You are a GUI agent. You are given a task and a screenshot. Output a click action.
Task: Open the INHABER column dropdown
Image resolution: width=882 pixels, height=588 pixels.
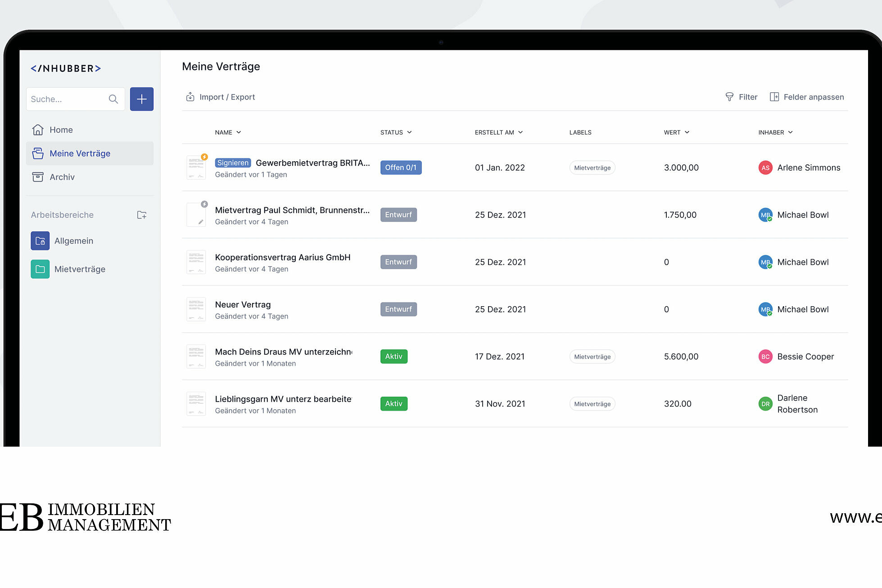coord(776,132)
